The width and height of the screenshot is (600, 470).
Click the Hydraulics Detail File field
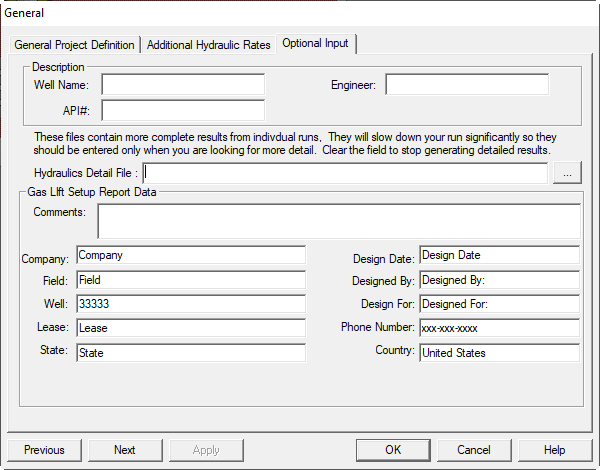345,173
